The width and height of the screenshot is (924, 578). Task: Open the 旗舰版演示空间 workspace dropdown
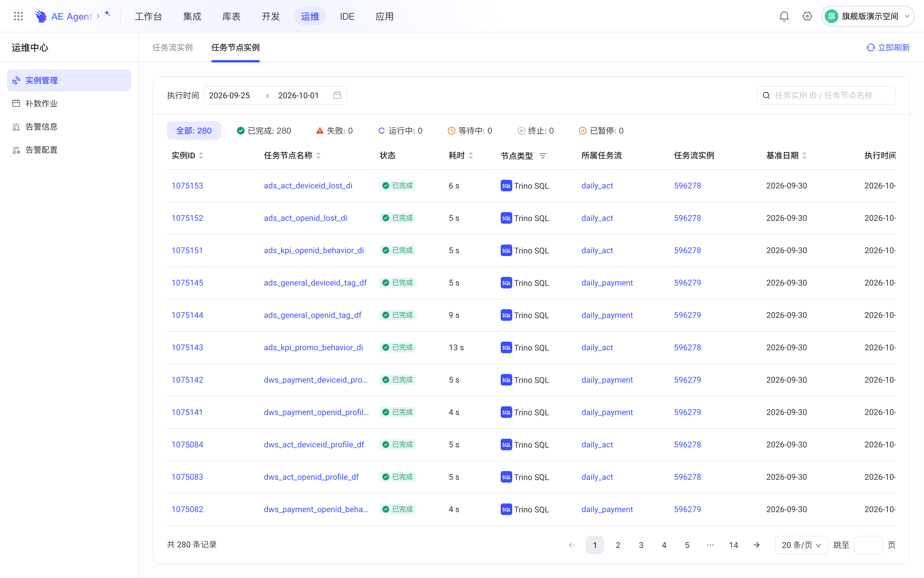point(867,16)
